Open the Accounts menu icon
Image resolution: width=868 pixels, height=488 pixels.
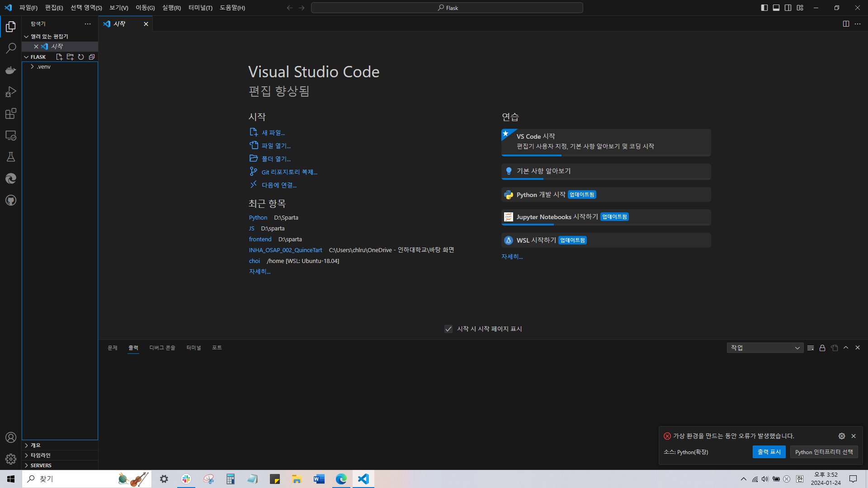(11, 437)
